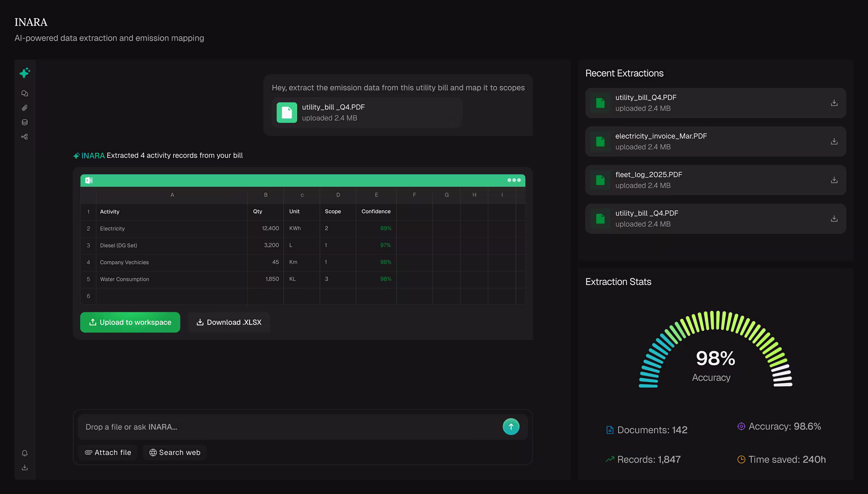
Task: Click the fleet_log_2025.PDF file icon
Action: tap(600, 180)
